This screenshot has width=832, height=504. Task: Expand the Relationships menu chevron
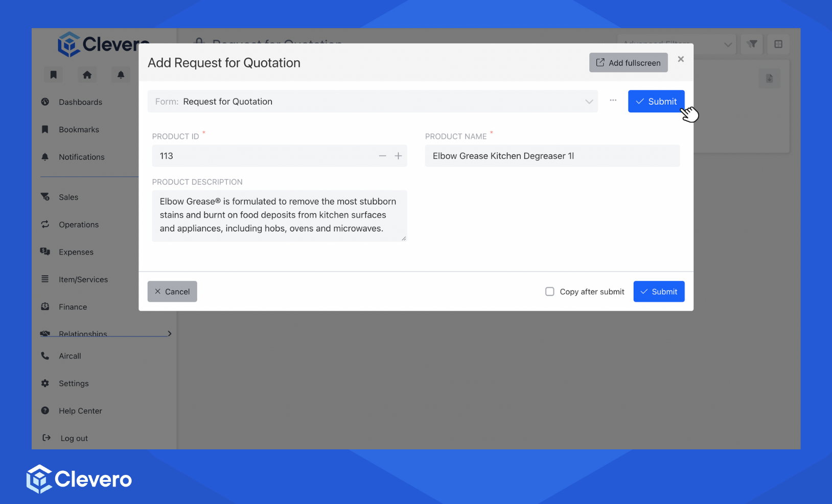pos(170,334)
